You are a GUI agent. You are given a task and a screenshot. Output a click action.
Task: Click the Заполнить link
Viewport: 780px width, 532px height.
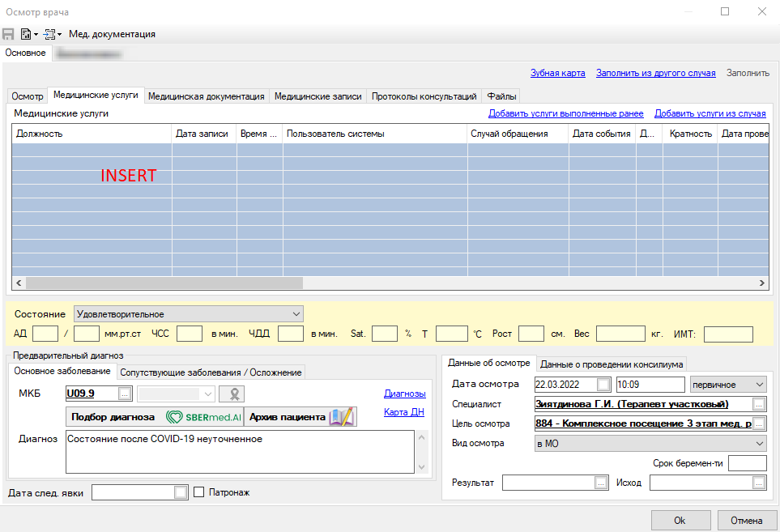(x=748, y=73)
